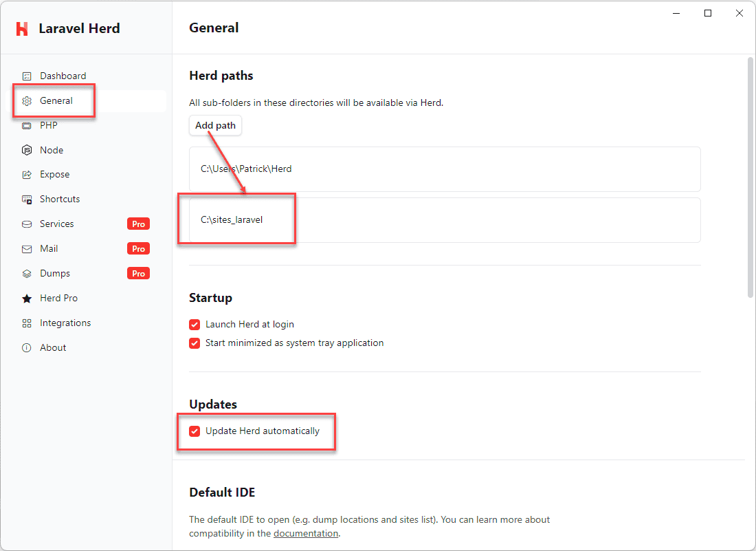This screenshot has width=756, height=551.
Task: Click the Node JS icon
Action: coord(27,150)
